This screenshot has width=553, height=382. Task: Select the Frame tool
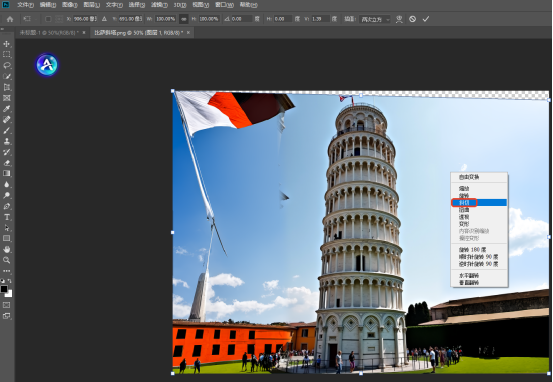tap(6, 98)
